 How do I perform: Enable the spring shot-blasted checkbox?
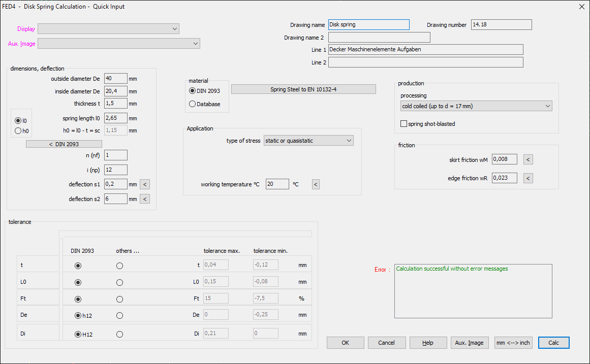pos(404,124)
